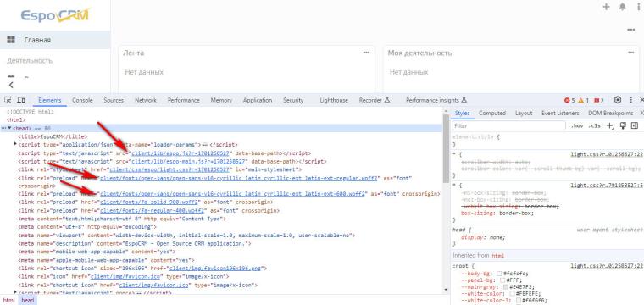Toggle the :hov element state button
This screenshot has height=305, width=644.
577,126
